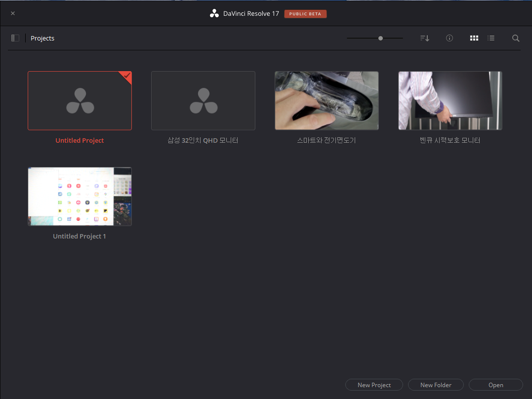Click the PUBLIC BETA badge

pyautogui.click(x=305, y=14)
